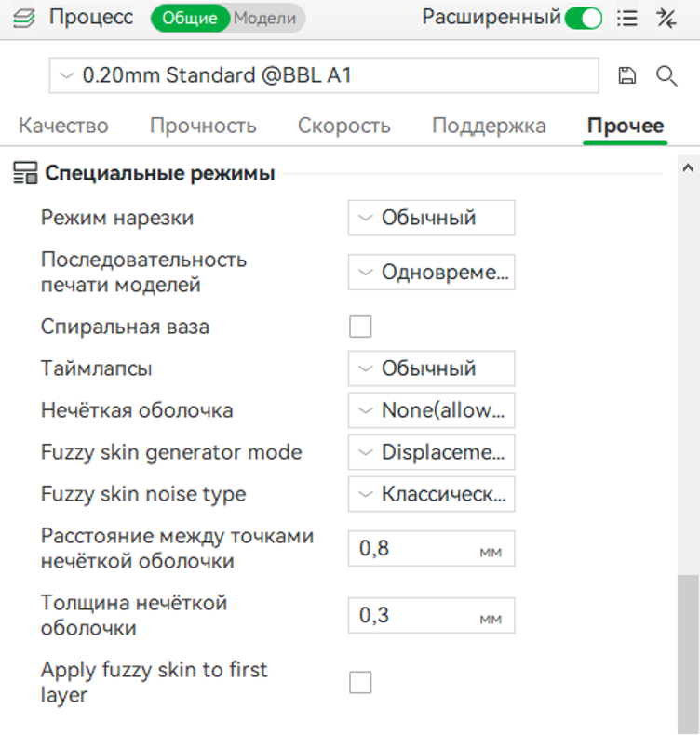The image size is (700, 735).
Task: Click the Специальные режимы section icon
Action: pyautogui.click(x=25, y=173)
